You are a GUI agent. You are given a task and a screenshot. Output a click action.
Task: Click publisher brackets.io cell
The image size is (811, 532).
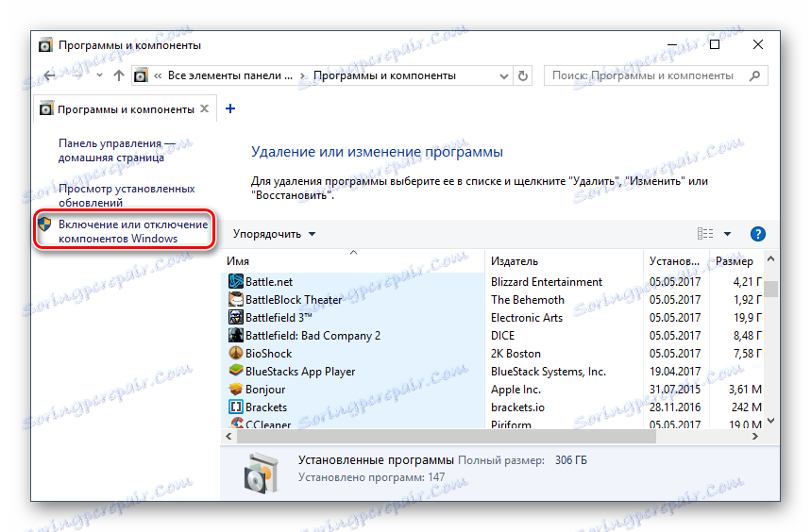(x=517, y=407)
